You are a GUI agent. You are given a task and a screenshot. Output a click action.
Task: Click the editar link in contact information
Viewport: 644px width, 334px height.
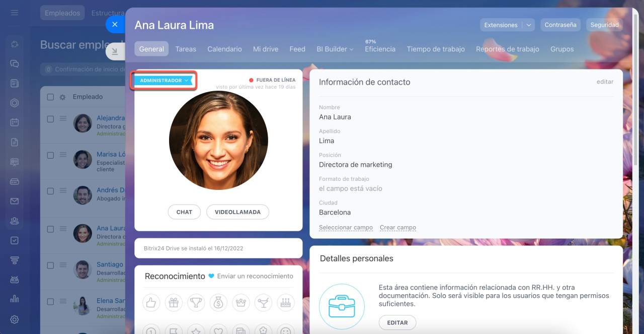click(605, 82)
